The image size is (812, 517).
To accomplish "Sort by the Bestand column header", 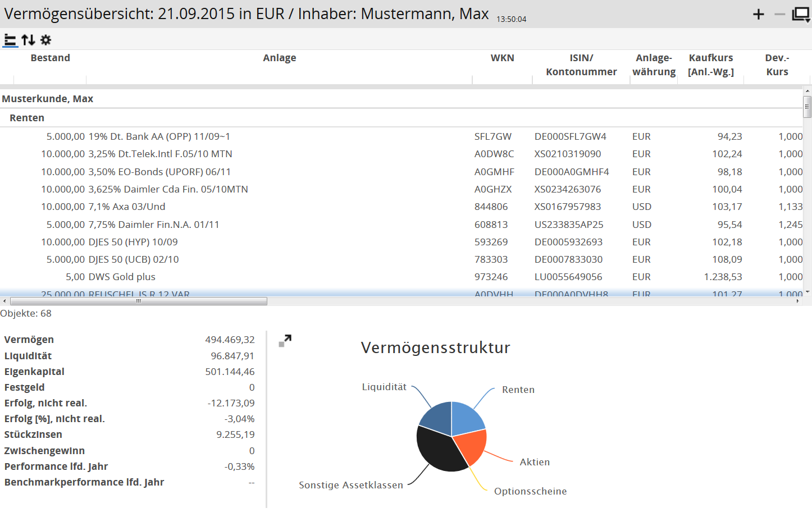I will pyautogui.click(x=50, y=58).
